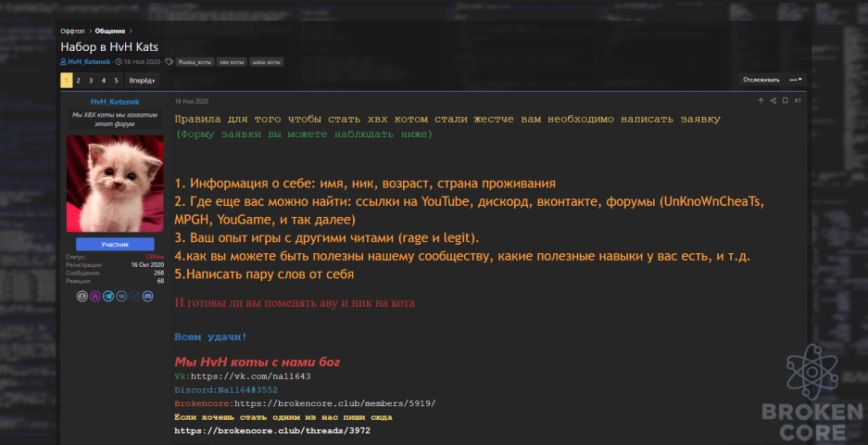This screenshot has width=868, height=445.
Task: Open the Telegram icon in user panel
Action: point(108,297)
